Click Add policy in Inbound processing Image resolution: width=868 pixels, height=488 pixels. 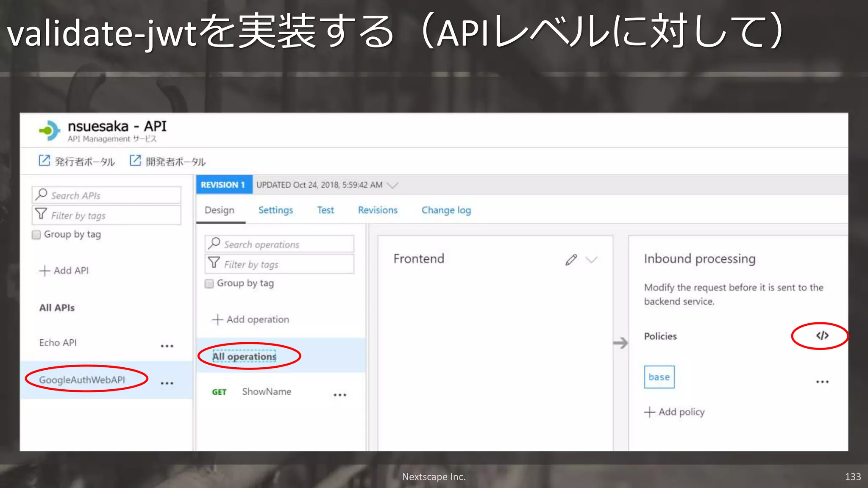[674, 412]
